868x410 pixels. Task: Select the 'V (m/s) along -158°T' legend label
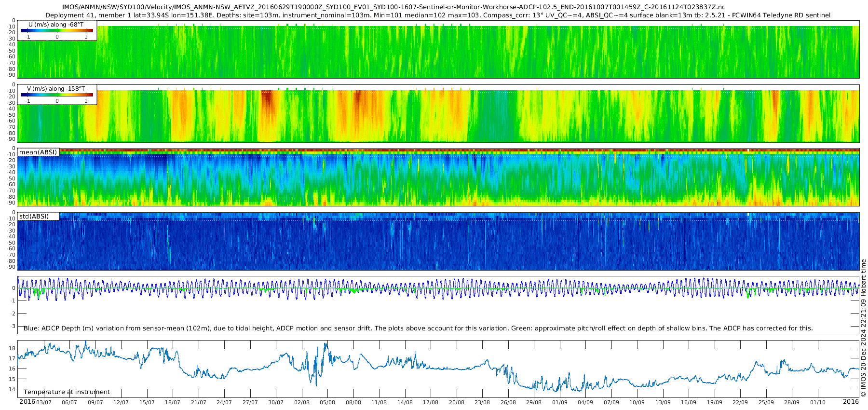pyautogui.click(x=56, y=88)
